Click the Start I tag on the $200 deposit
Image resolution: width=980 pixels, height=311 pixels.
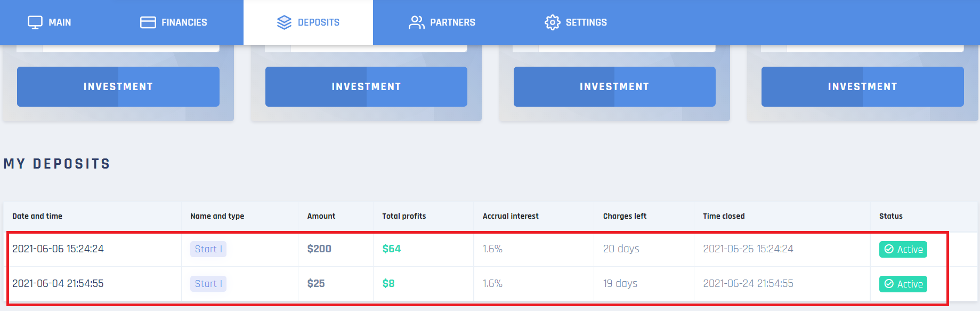pos(208,249)
